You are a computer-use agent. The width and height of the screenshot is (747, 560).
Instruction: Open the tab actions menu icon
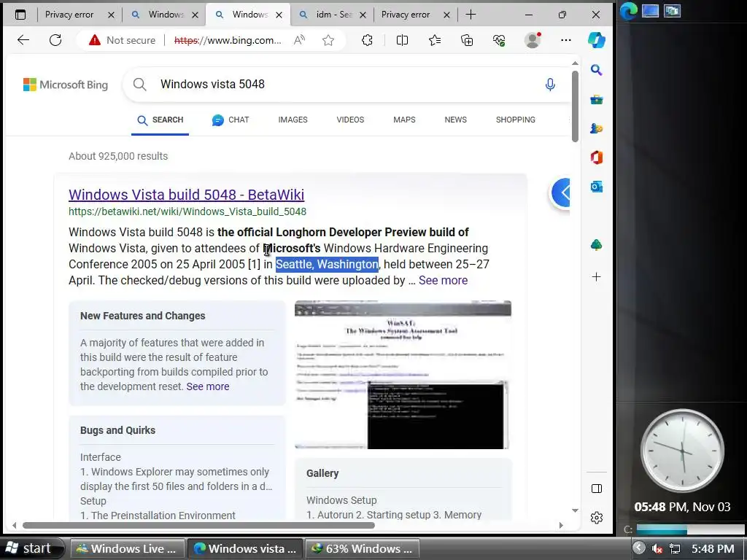point(20,15)
